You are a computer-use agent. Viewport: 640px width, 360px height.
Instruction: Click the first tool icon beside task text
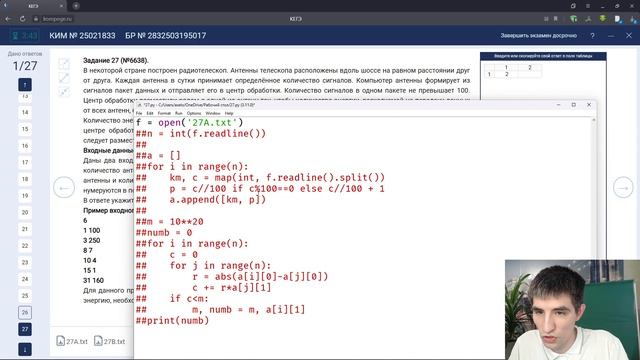click(64, 64)
